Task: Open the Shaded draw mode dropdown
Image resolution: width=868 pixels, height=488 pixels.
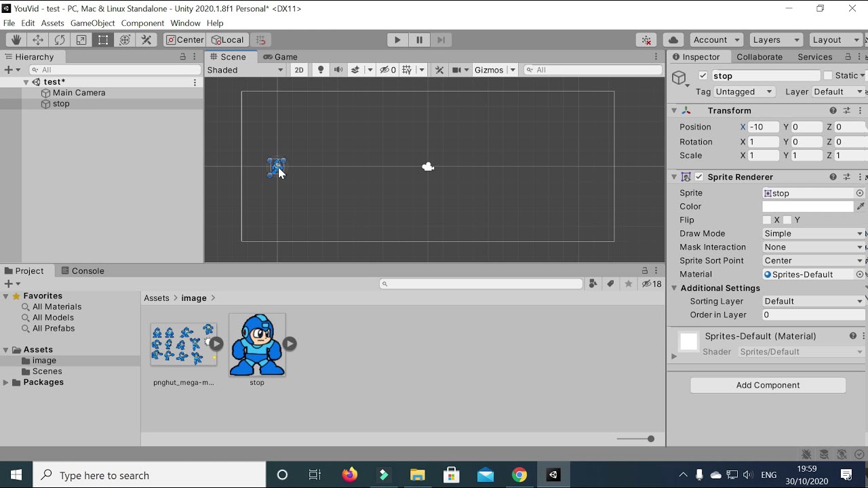Action: click(x=245, y=70)
